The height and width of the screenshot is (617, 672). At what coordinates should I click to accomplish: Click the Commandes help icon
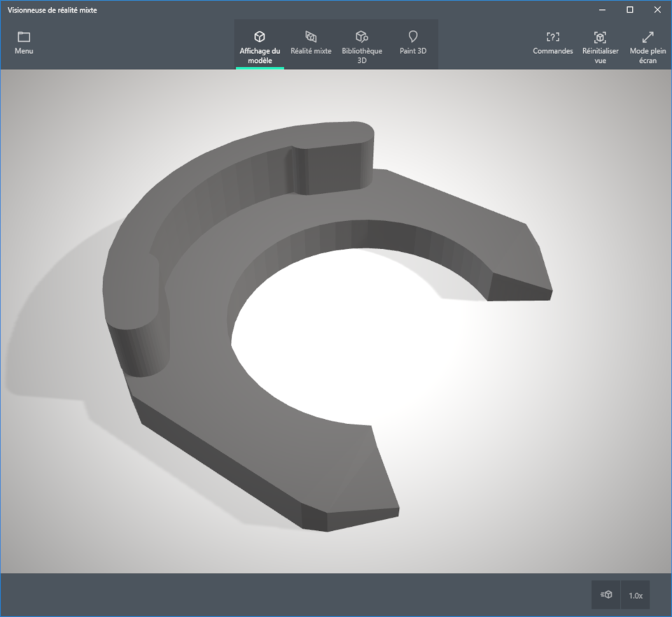(x=552, y=36)
